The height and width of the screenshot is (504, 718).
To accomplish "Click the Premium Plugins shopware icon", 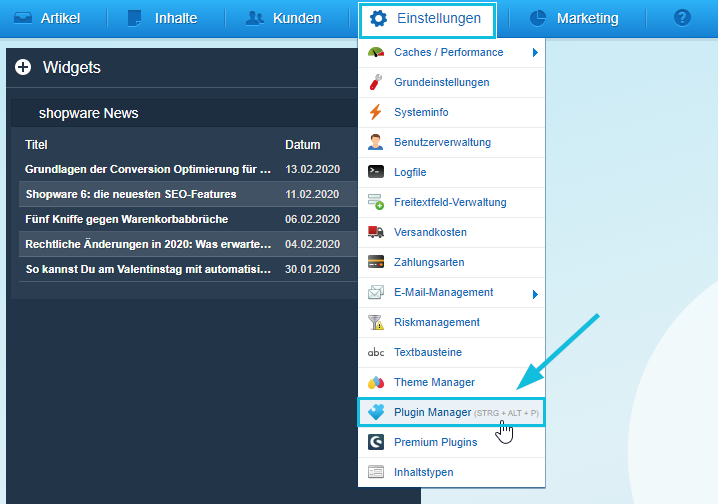I will coord(376,442).
